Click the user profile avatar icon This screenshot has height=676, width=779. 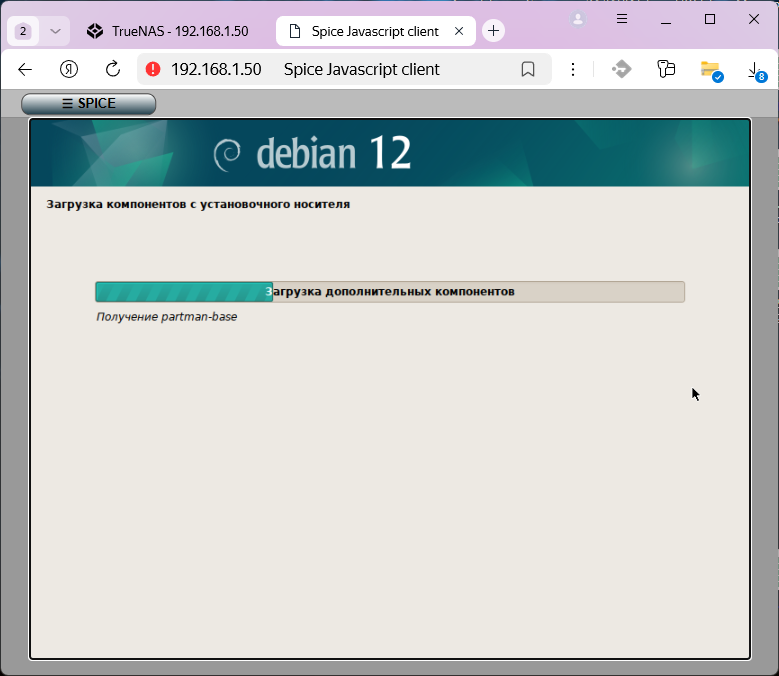tap(578, 19)
